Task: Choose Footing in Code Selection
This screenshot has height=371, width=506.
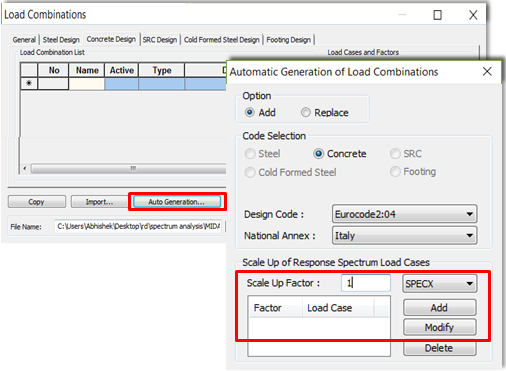Action: tap(395, 172)
